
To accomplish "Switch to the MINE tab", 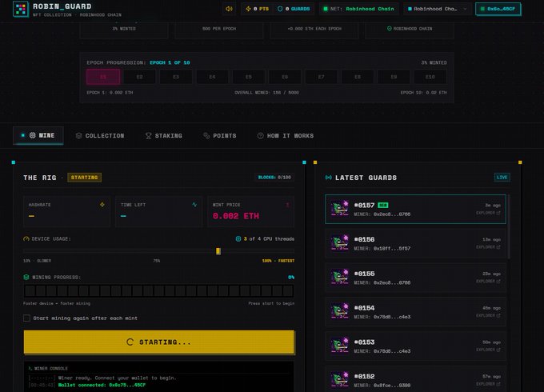I will (38, 135).
